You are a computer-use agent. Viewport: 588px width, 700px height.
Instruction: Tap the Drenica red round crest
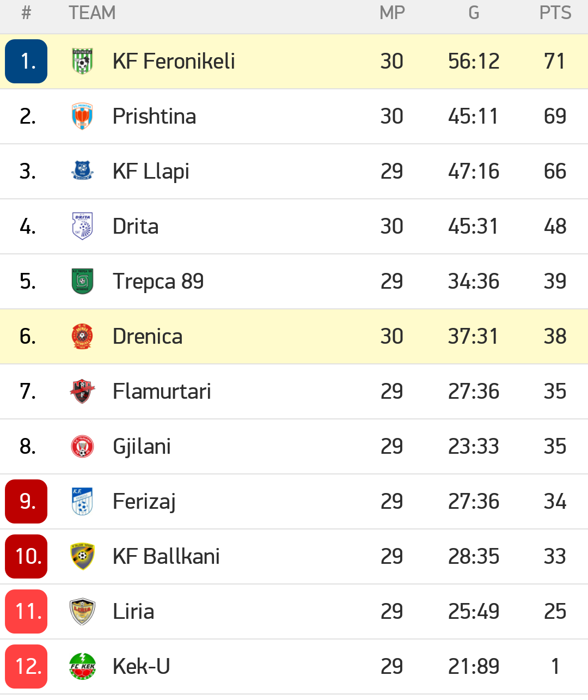pos(83,336)
